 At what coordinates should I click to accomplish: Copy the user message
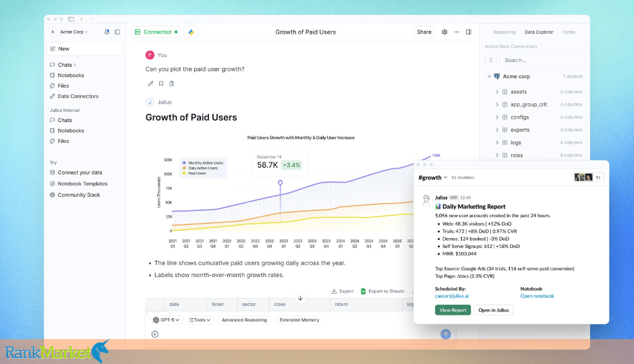click(x=172, y=84)
